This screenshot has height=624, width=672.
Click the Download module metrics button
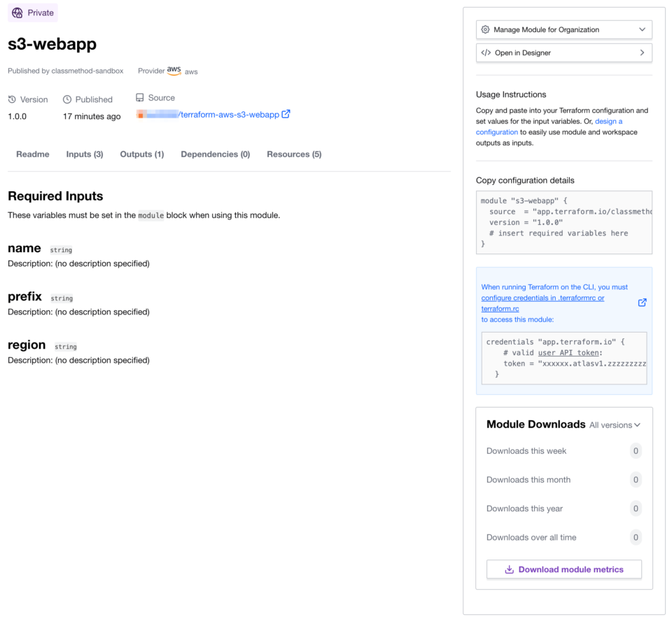564,569
